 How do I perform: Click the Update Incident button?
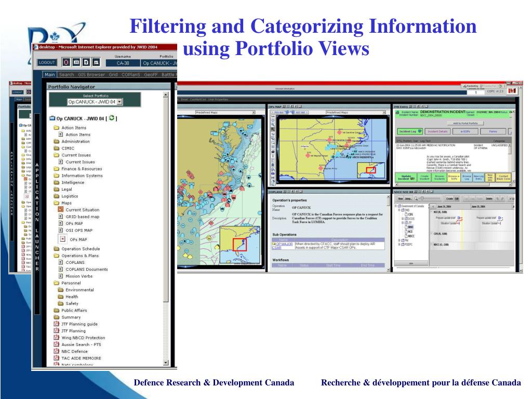coord(406,178)
